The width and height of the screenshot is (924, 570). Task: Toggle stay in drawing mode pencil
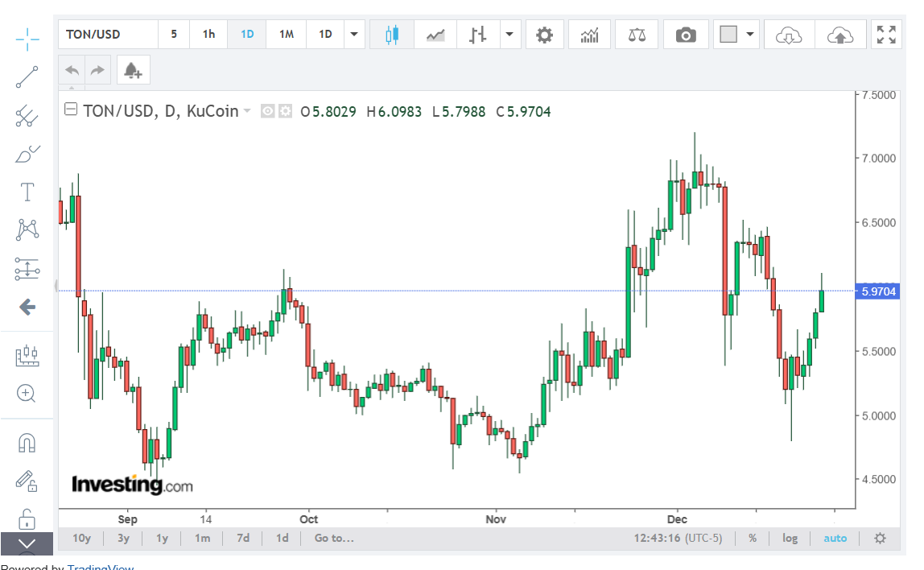(x=27, y=481)
